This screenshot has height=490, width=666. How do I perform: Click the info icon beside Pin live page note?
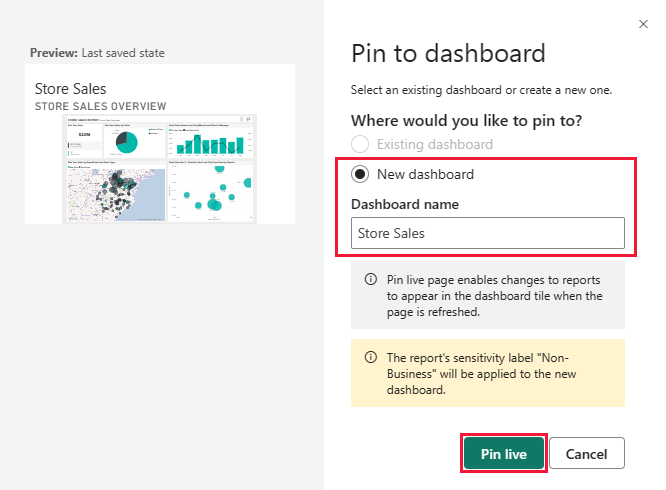[x=370, y=280]
